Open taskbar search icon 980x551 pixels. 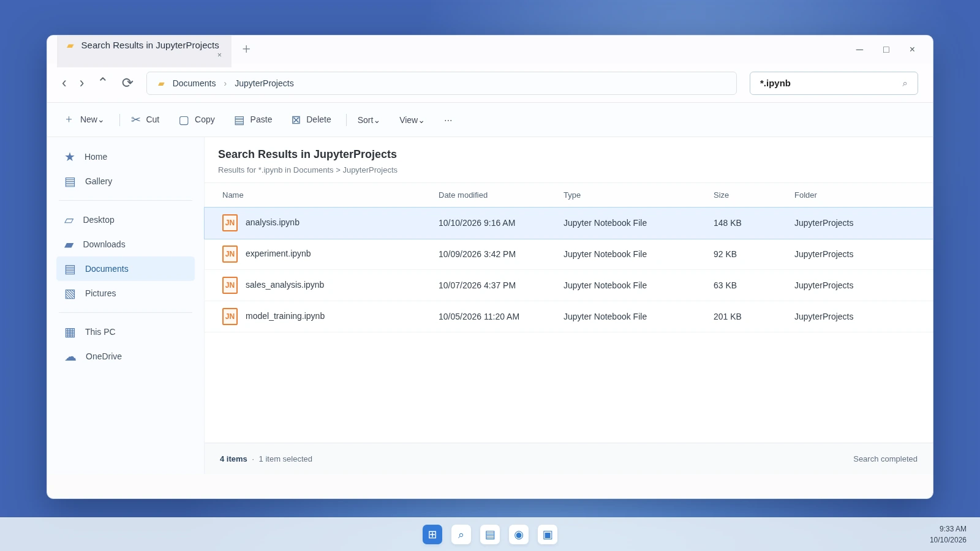(x=461, y=534)
